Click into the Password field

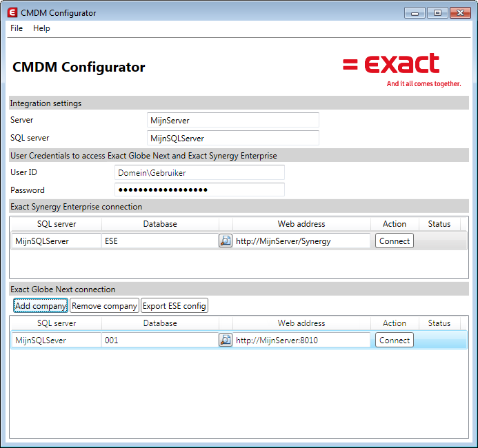199,190
